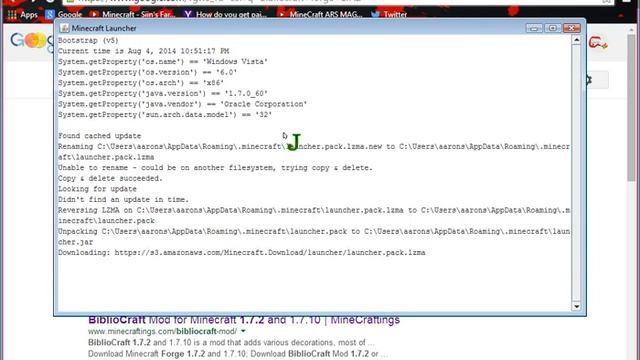Screen dimensions: 640x360
Task: Click the Google logo in the browser
Action: point(32,42)
